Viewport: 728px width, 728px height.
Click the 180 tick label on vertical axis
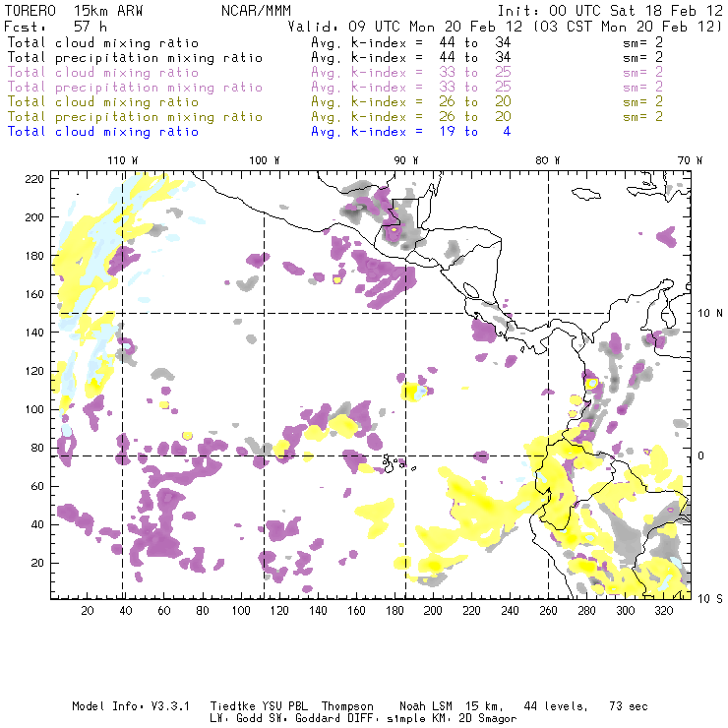pyautogui.click(x=34, y=256)
